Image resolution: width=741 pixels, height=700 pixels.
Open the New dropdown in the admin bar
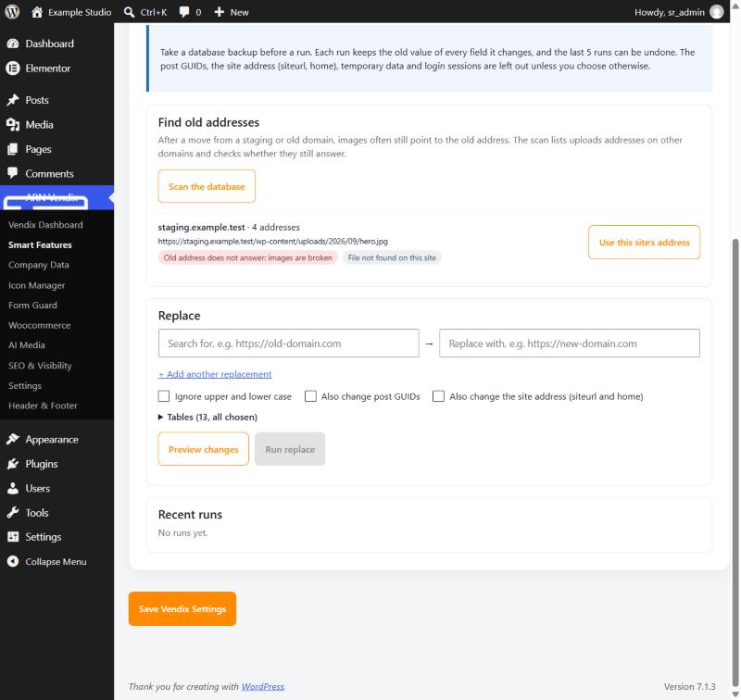pos(232,12)
